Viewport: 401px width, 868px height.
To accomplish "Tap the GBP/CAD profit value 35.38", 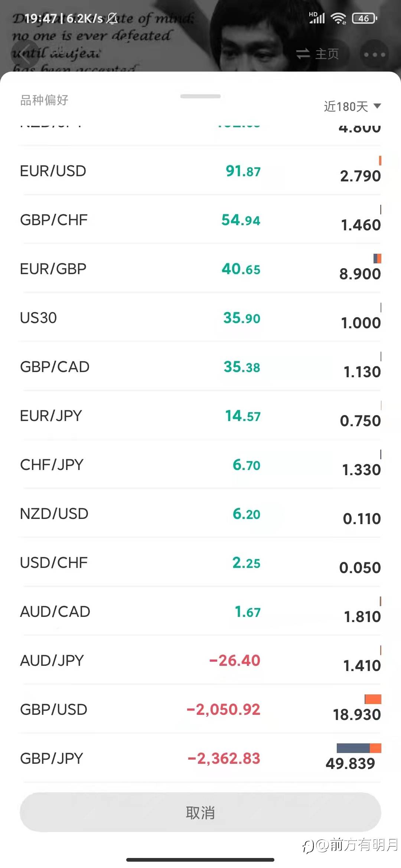I will coord(242,367).
